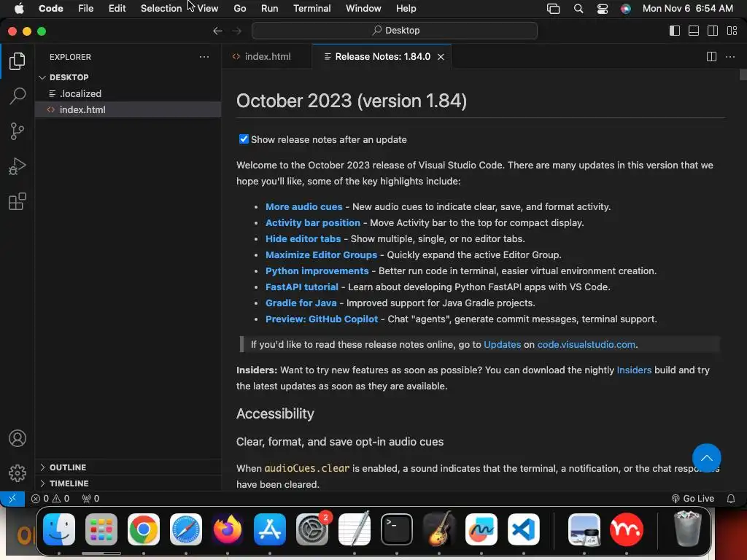Image resolution: width=747 pixels, height=560 pixels.
Task: Open the Source Control view
Action: pos(18,131)
